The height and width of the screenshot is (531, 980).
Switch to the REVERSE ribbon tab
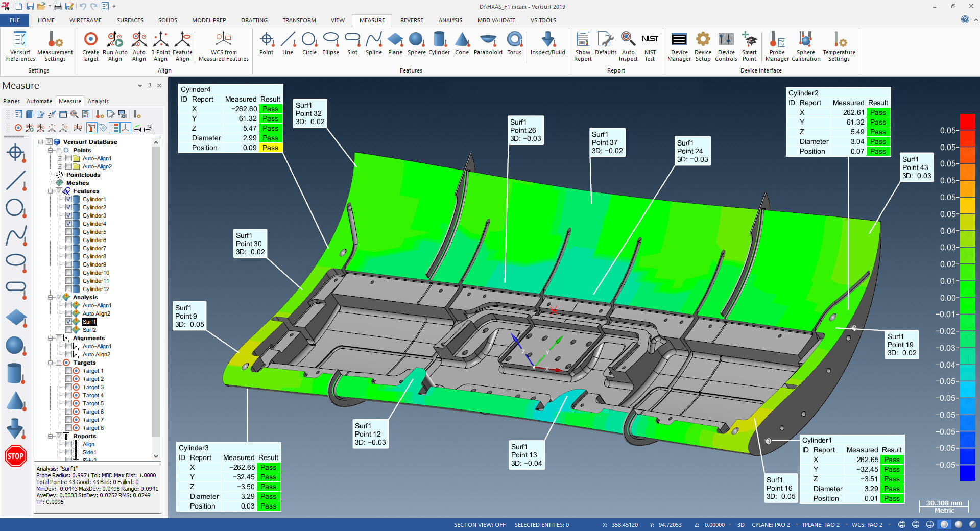pyautogui.click(x=412, y=20)
